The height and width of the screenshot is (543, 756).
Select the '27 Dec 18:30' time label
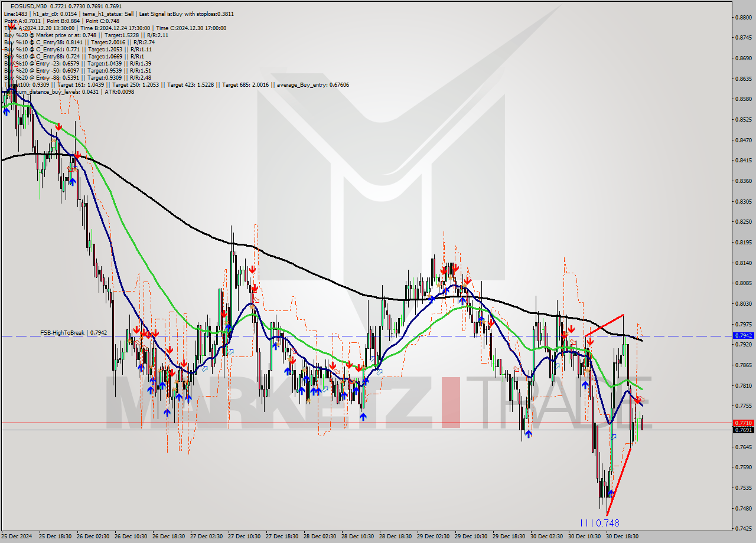[x=282, y=537]
